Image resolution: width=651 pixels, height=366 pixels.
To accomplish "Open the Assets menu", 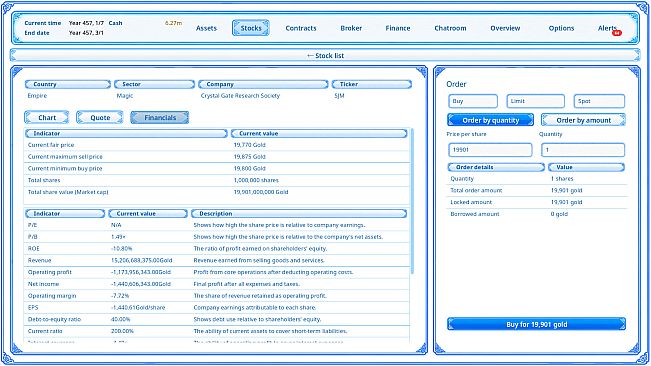I will click(206, 28).
